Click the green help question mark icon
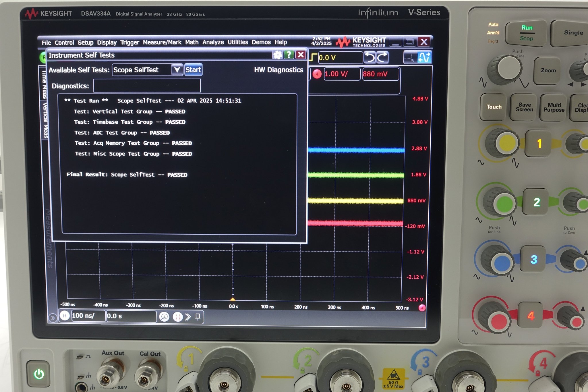The image size is (588, 392). (289, 55)
